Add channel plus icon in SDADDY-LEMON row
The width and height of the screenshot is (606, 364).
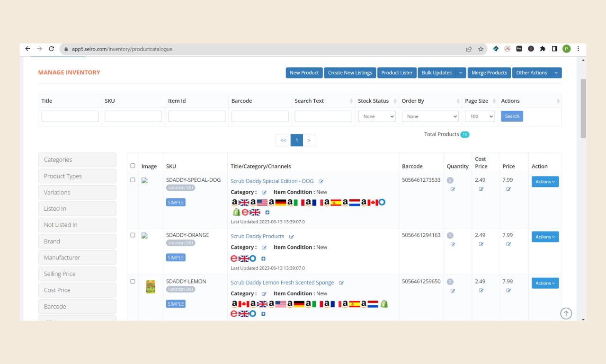[263, 314]
